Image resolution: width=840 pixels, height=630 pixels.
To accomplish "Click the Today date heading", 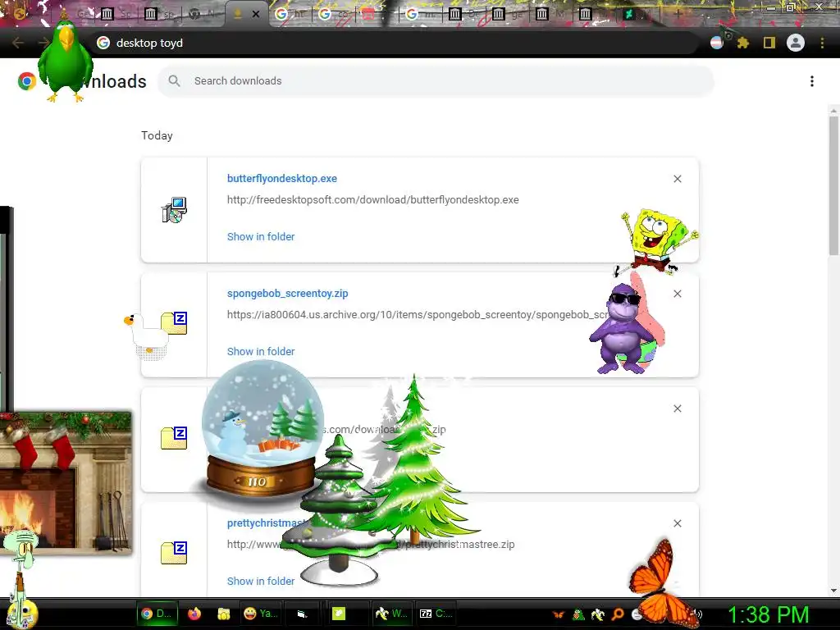I will (157, 135).
